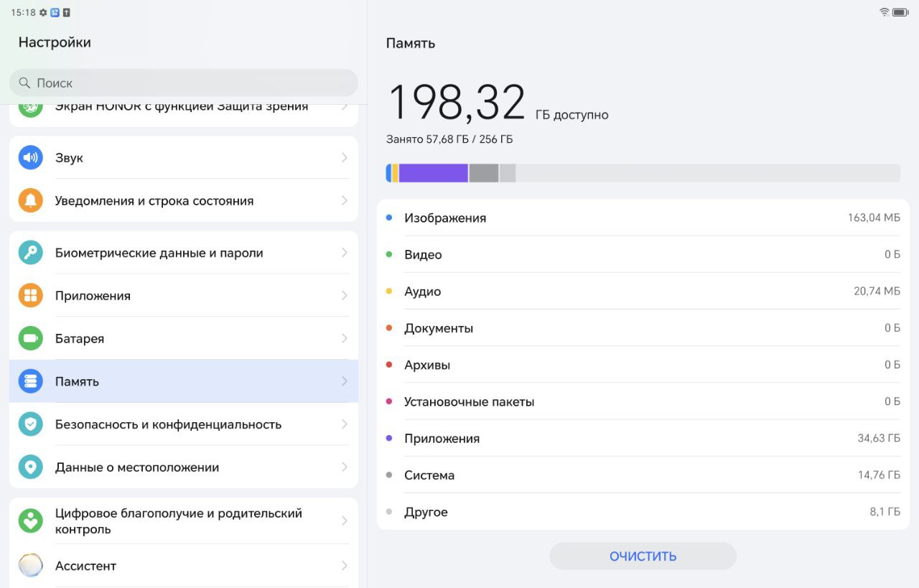Viewport: 919px width, 588px height.
Task: Open the Sound settings speaker icon
Action: click(x=30, y=157)
